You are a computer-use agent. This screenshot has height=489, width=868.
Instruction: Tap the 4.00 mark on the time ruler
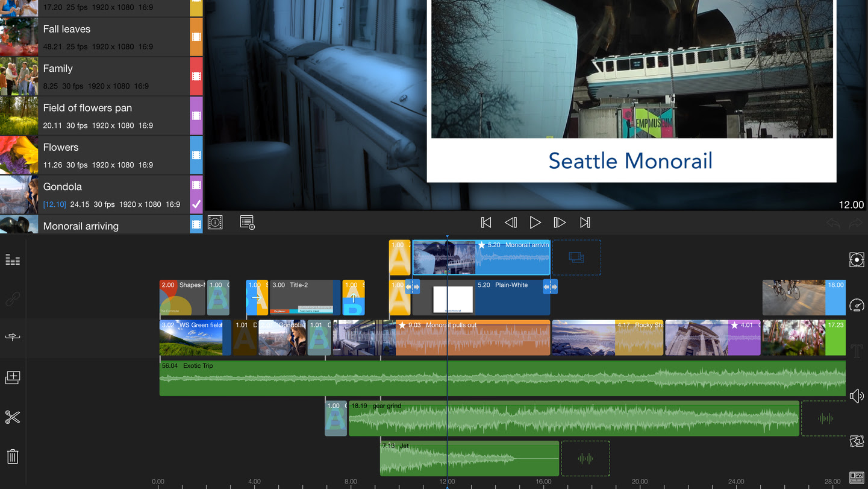(x=254, y=482)
